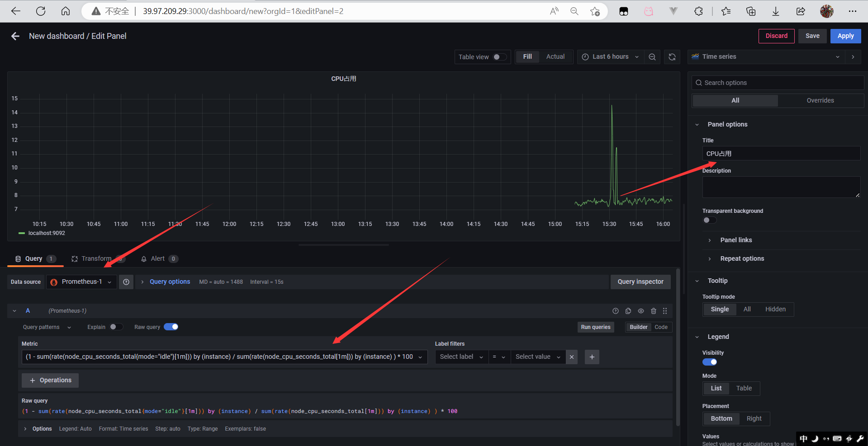
Task: Toggle query A visibility eye icon
Action: point(641,311)
